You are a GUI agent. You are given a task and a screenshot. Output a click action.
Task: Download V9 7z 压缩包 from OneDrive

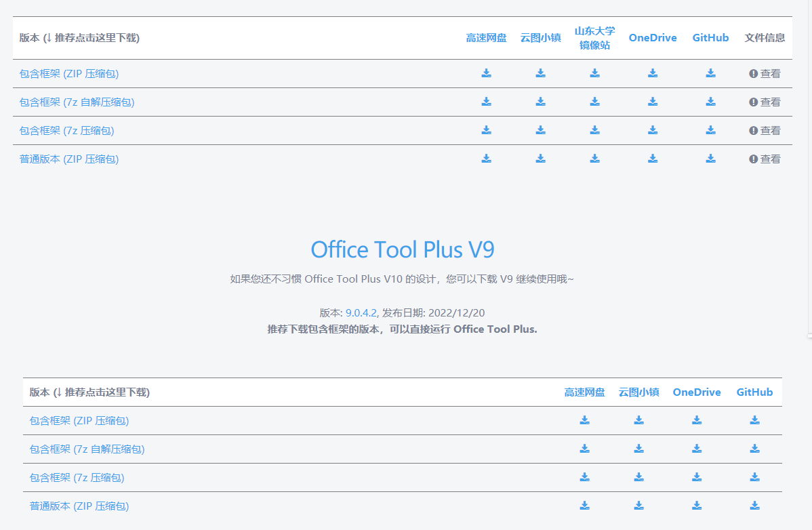point(697,477)
